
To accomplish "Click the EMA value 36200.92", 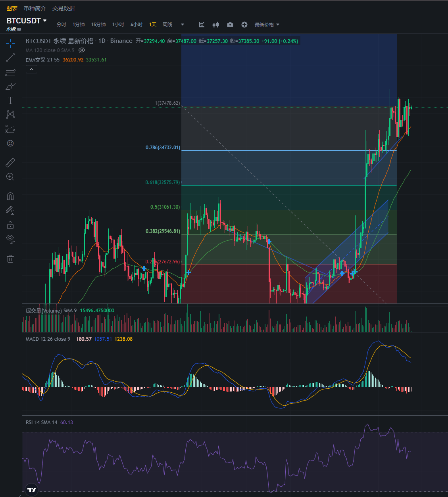I will (73, 60).
